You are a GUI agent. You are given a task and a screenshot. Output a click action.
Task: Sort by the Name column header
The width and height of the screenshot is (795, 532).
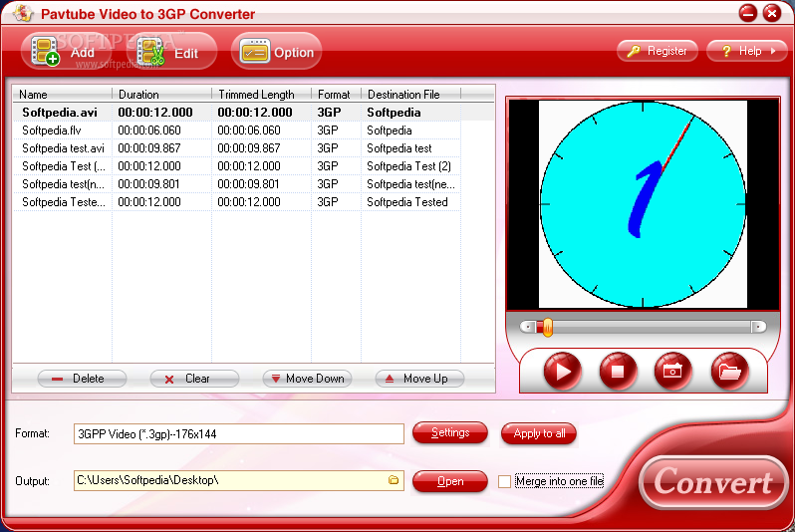(62, 95)
